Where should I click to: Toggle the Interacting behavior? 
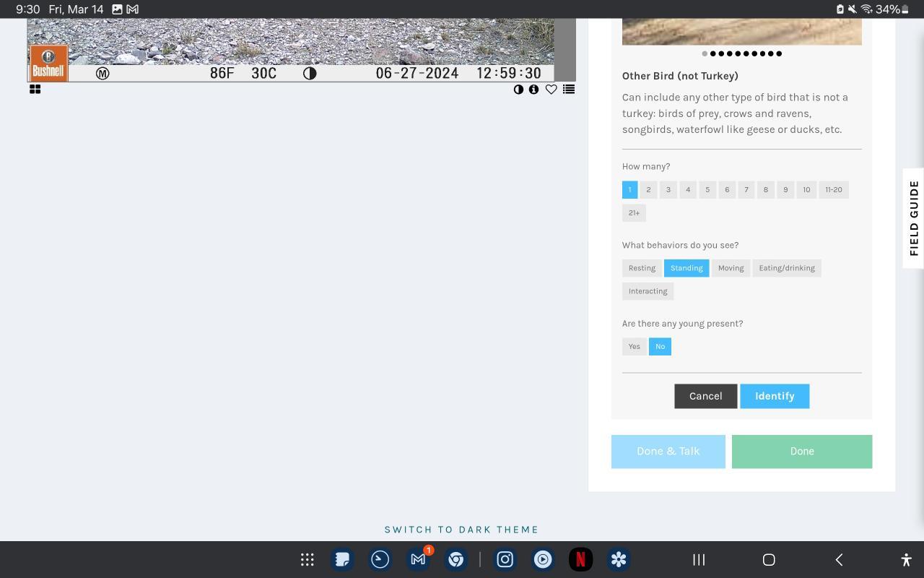[x=648, y=291]
